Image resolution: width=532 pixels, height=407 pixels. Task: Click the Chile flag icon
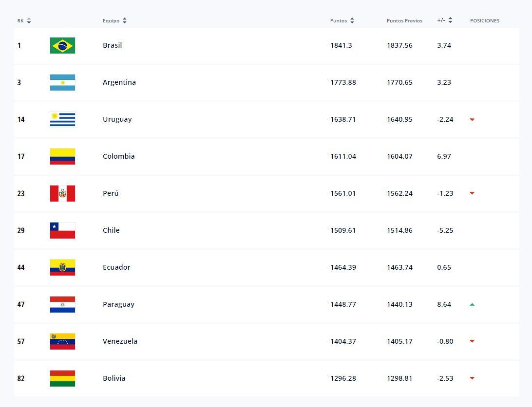click(x=62, y=230)
